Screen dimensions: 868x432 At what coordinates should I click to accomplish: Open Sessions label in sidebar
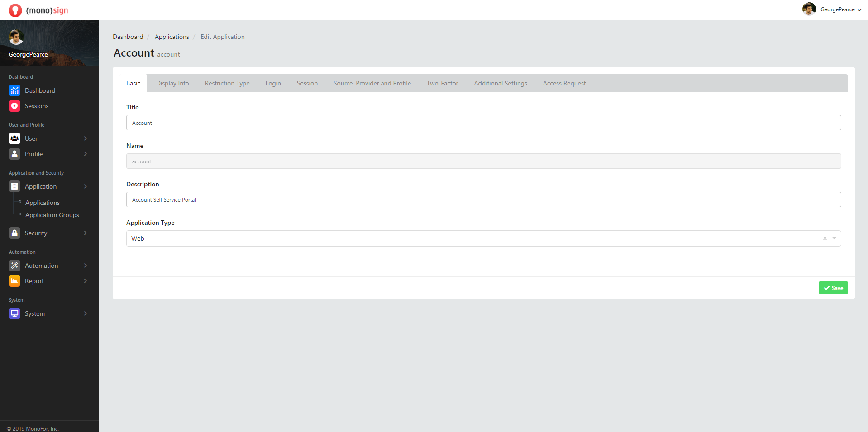coord(37,106)
